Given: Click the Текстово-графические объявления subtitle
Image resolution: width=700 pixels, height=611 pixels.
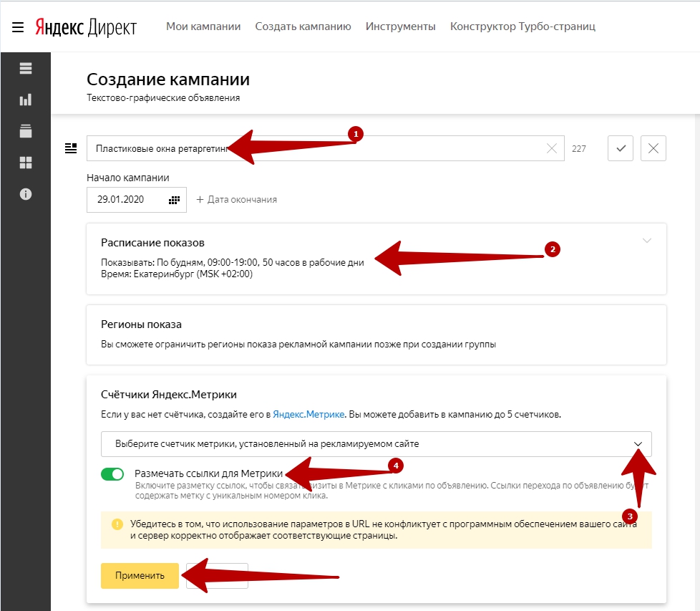Looking at the screenshot, I should (x=163, y=98).
